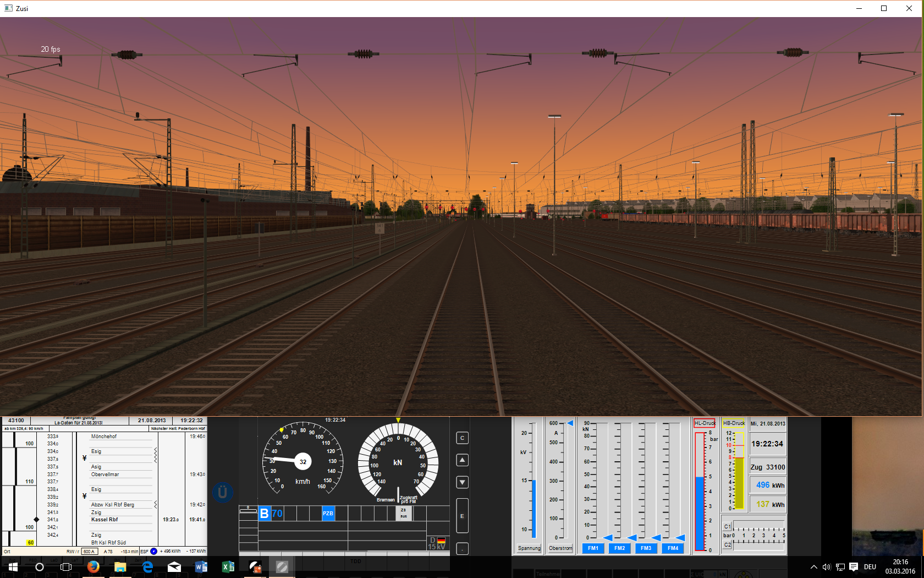
Task: Select the FM1 traction motor tab
Action: pos(593,548)
